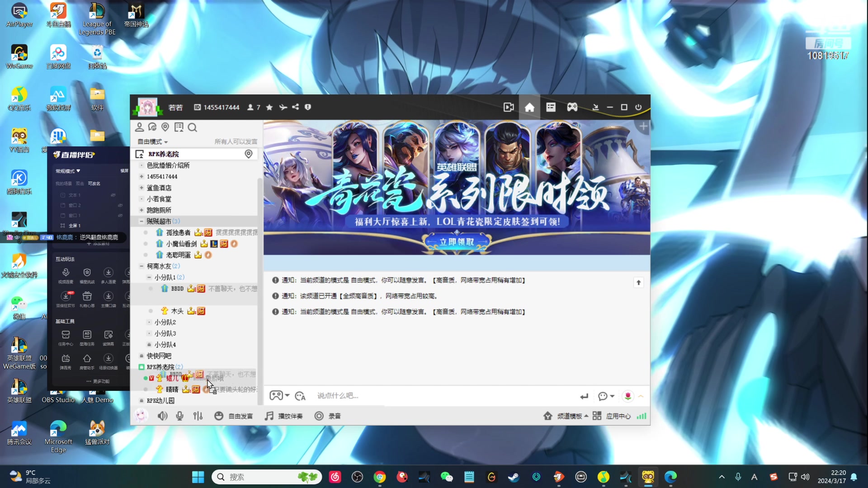Enter the 快快网吧 channel
This screenshot has width=868, height=488.
coord(159,356)
